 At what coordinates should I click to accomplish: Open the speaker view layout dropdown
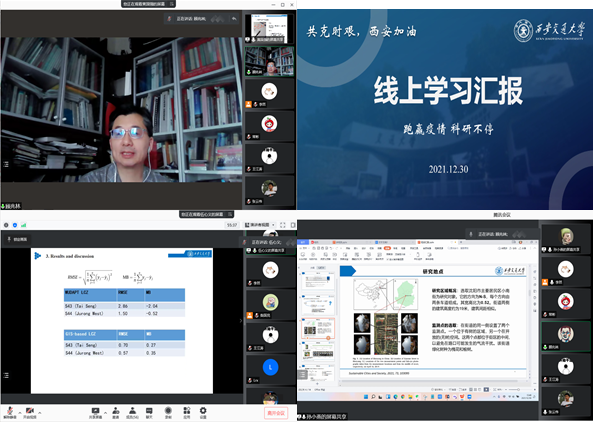coord(260,225)
